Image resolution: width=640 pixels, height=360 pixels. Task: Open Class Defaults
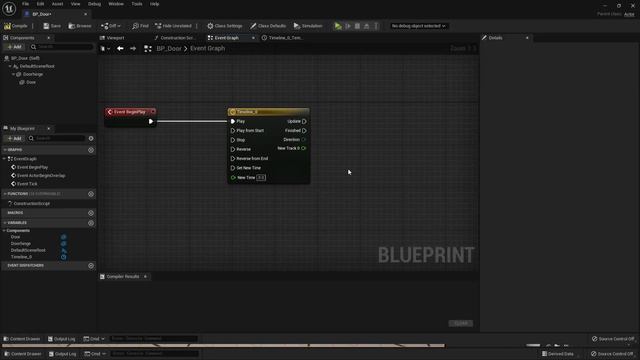pyautogui.click(x=268, y=26)
